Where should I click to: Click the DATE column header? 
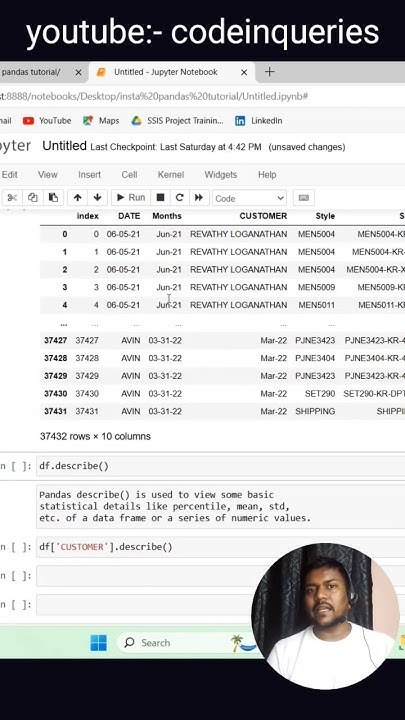tap(129, 216)
